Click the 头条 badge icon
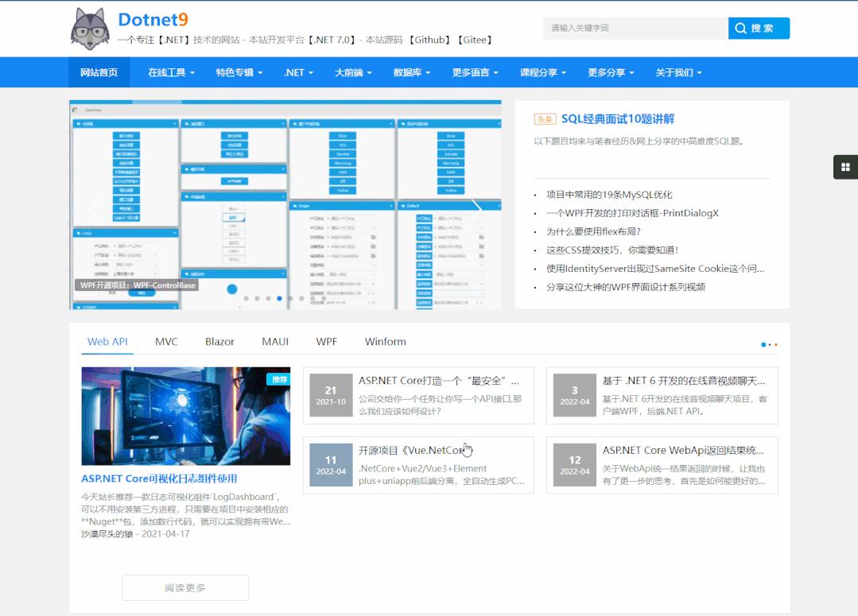The image size is (858, 616). [545, 118]
